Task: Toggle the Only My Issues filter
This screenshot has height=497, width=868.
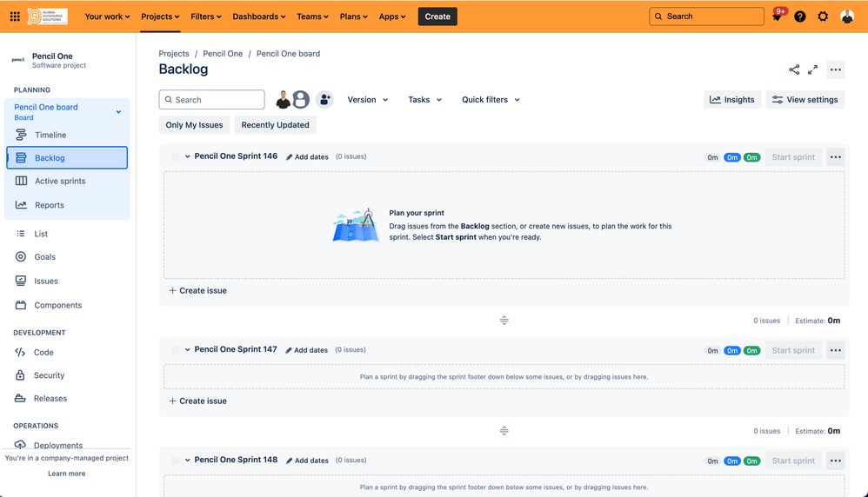Action: (x=194, y=125)
